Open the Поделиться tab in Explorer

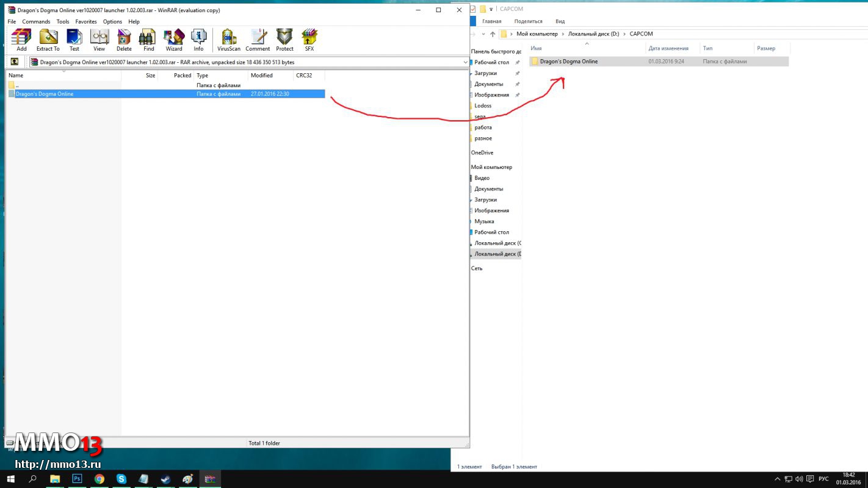point(528,21)
